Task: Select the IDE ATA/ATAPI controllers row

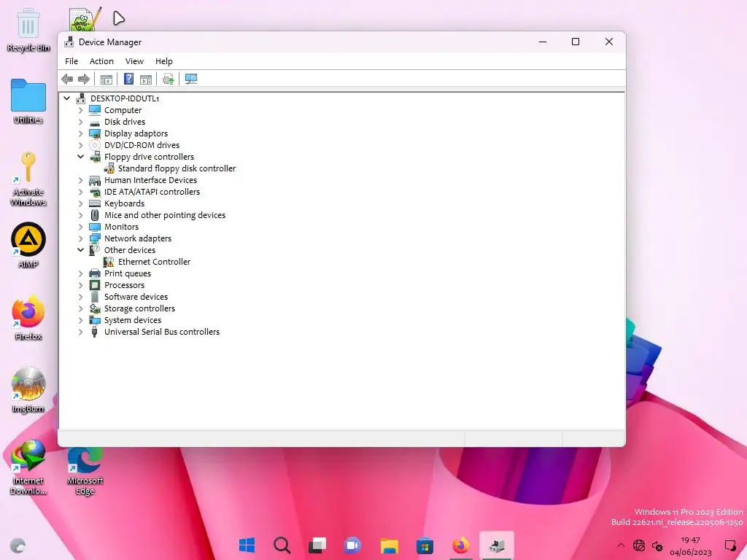Action: tap(152, 192)
